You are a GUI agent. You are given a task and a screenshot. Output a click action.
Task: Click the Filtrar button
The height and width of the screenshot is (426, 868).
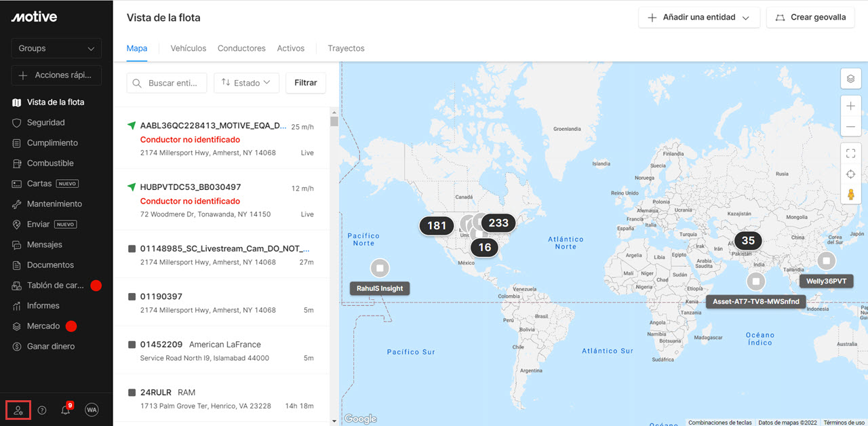[305, 83]
